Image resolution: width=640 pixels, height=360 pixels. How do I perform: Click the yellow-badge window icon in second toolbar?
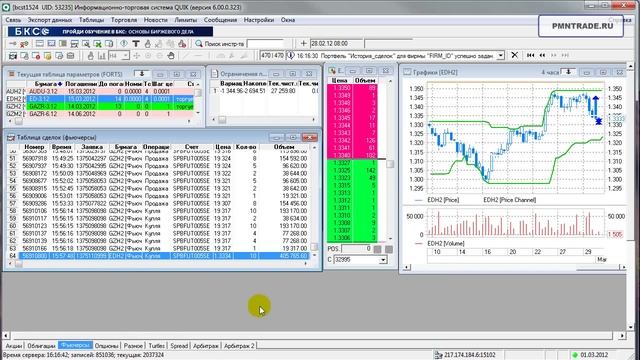tap(47, 56)
